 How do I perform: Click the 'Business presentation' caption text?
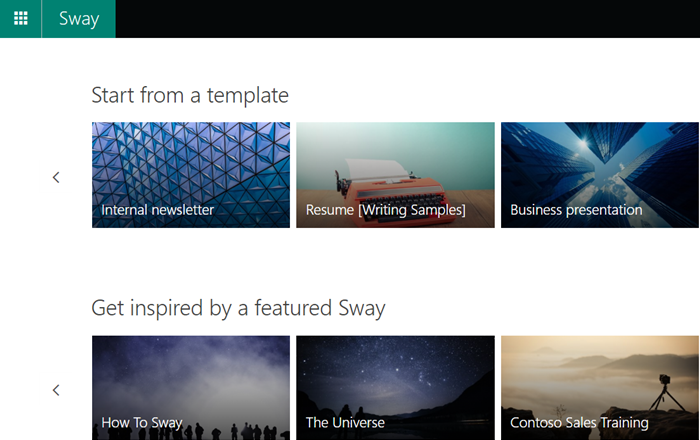[x=576, y=210]
